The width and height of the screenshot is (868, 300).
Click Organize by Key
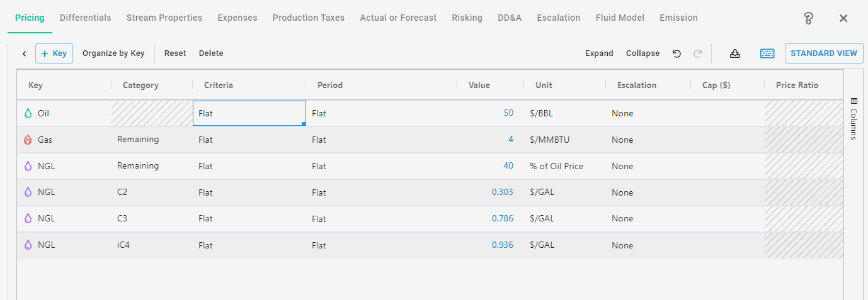tap(113, 53)
